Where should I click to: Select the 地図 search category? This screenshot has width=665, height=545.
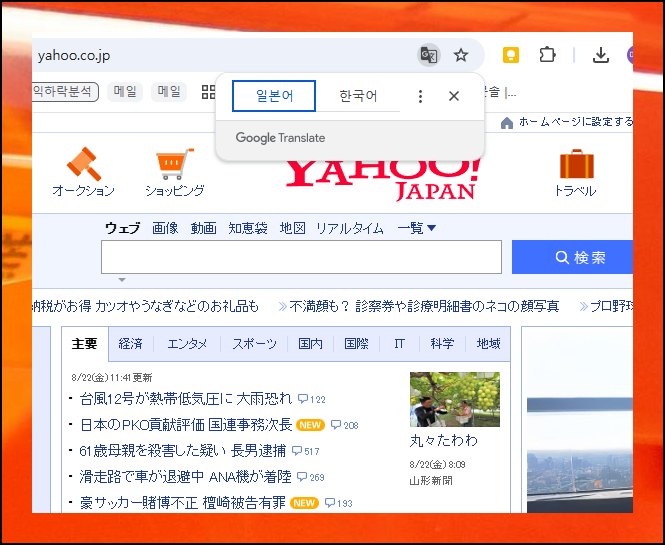[x=293, y=228]
